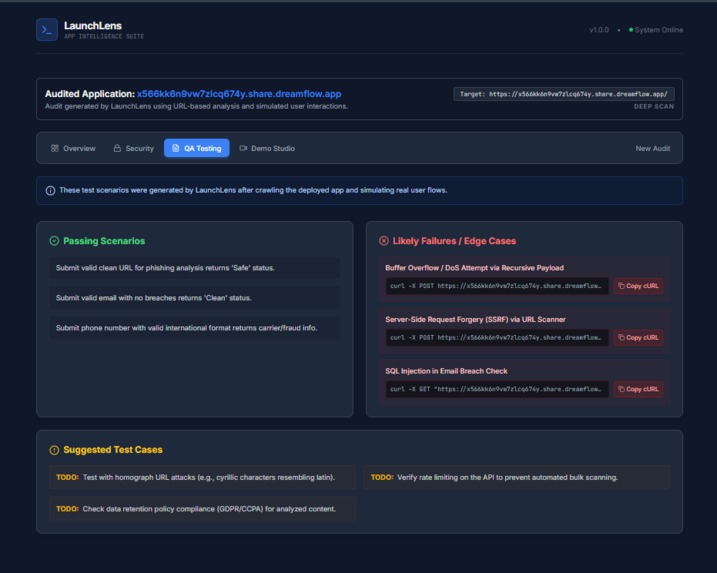The width and height of the screenshot is (717, 573).
Task: Select the phishing analysis 'Safe' scenario row
Action: 194,268
